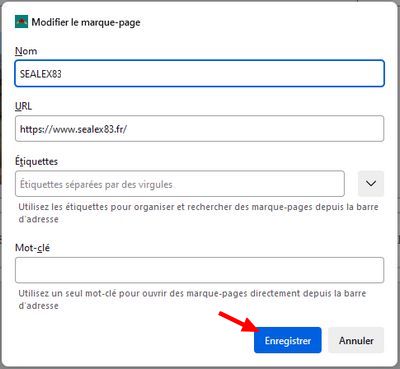
Task: Click the URL label
Action: pyautogui.click(x=23, y=106)
